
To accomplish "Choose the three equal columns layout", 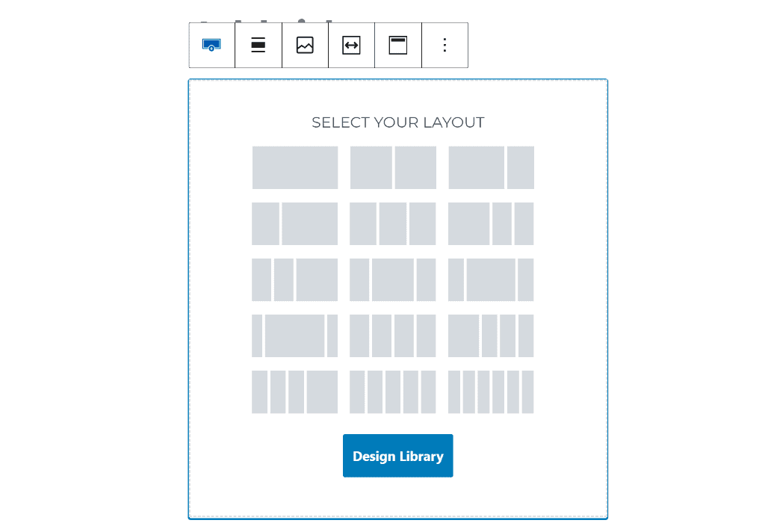I will point(393,223).
